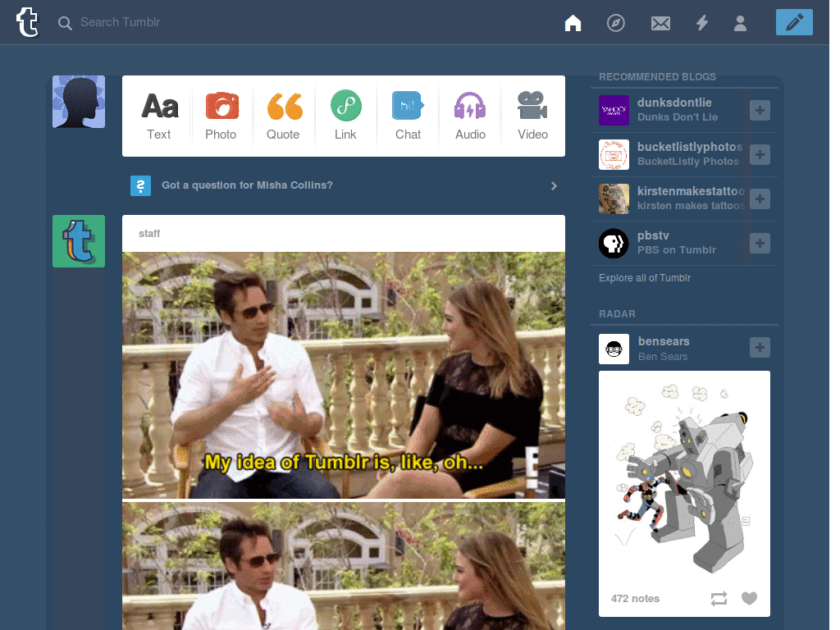
Task: Click the staff blog avatar
Action: pyautogui.click(x=79, y=241)
